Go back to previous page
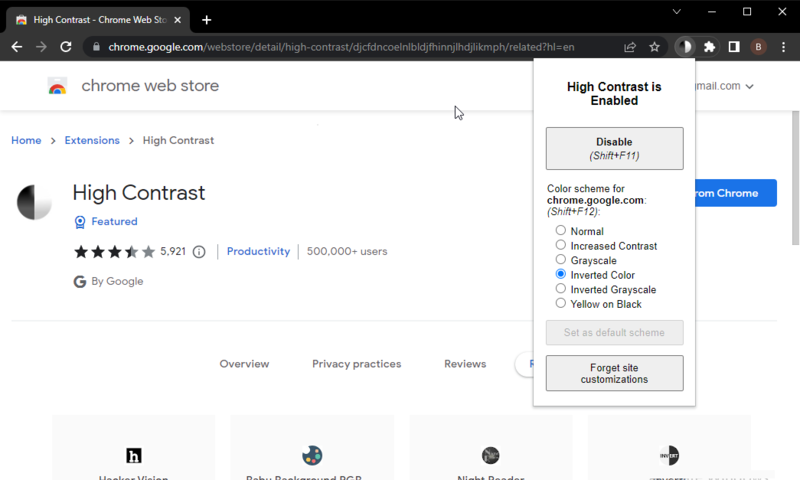800x480 pixels. [x=17, y=47]
